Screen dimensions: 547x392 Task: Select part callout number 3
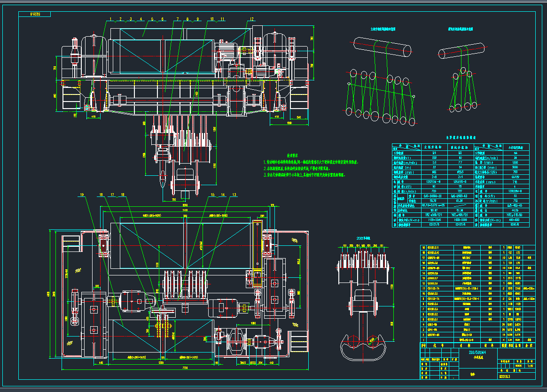131,19
